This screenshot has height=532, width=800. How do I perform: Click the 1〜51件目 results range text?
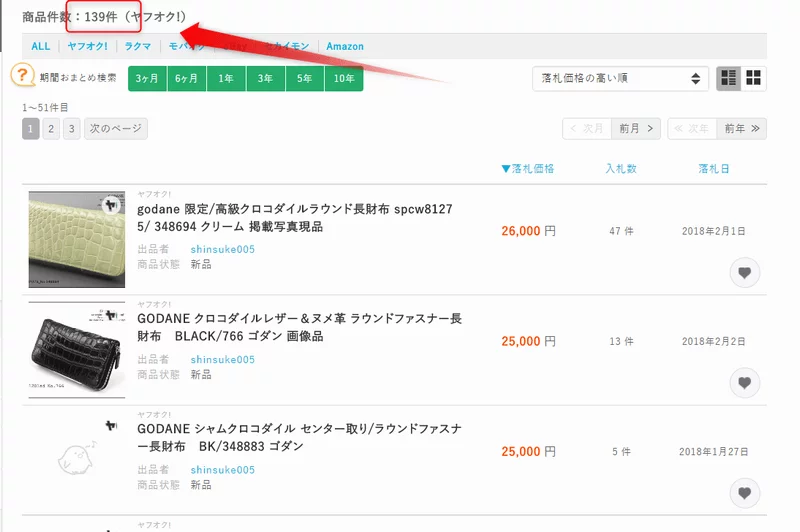[x=45, y=108]
